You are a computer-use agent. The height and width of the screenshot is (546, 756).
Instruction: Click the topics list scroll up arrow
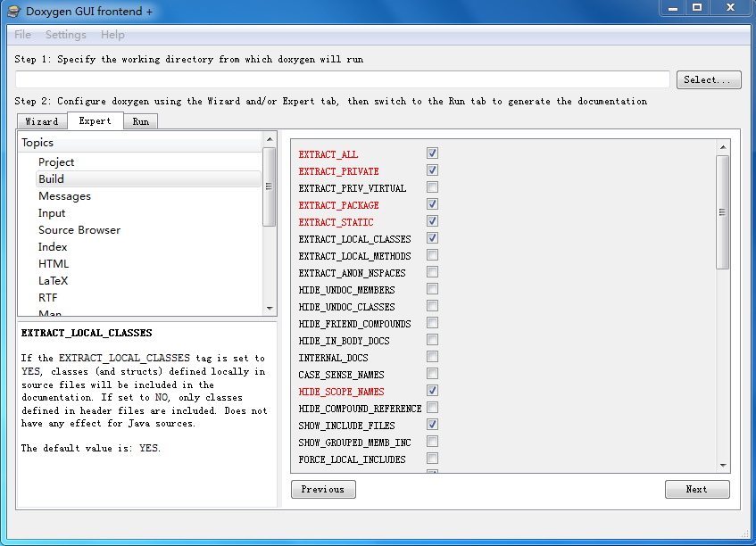(270, 139)
